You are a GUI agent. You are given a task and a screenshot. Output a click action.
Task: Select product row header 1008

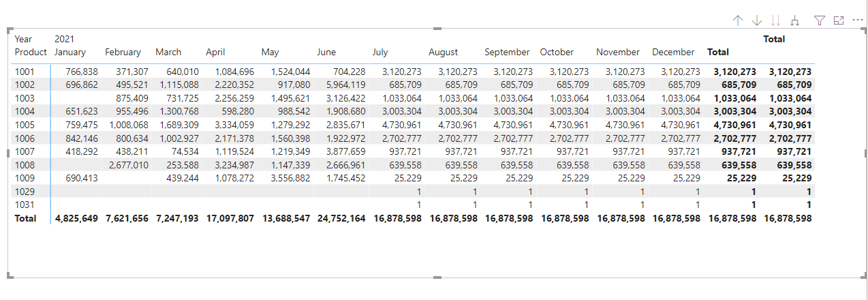point(24,165)
